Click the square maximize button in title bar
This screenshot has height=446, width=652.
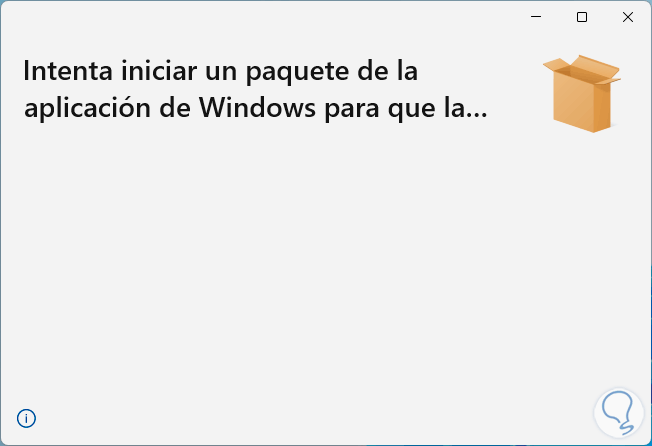582,17
